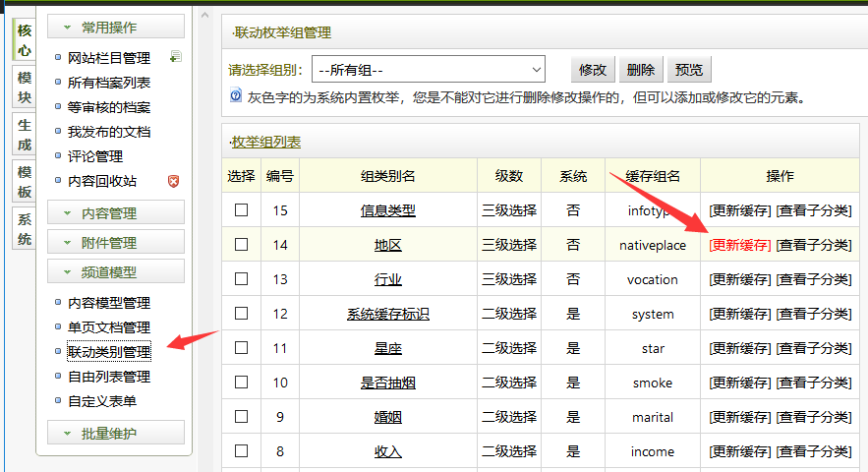Open the 行业 group link
This screenshot has width=868, height=472.
[x=387, y=279]
